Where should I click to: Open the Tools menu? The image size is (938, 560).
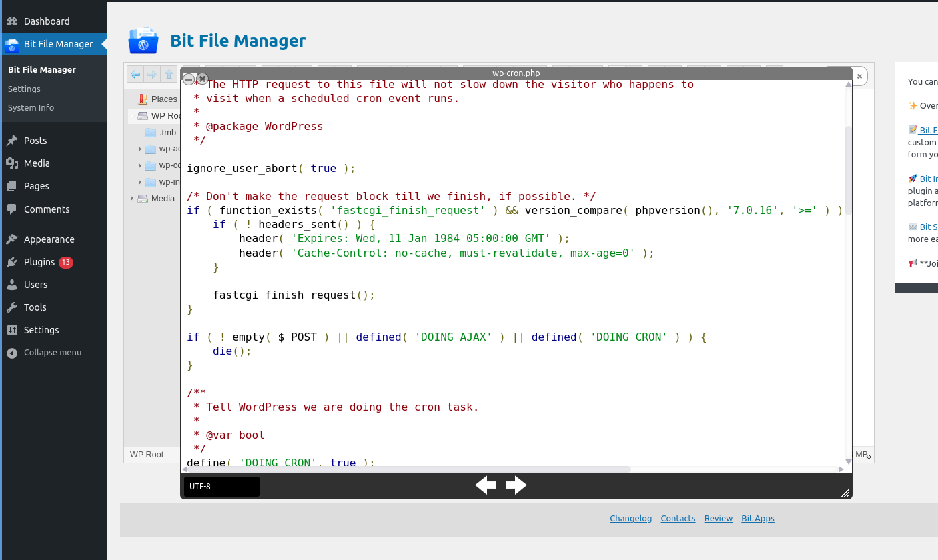point(53,307)
